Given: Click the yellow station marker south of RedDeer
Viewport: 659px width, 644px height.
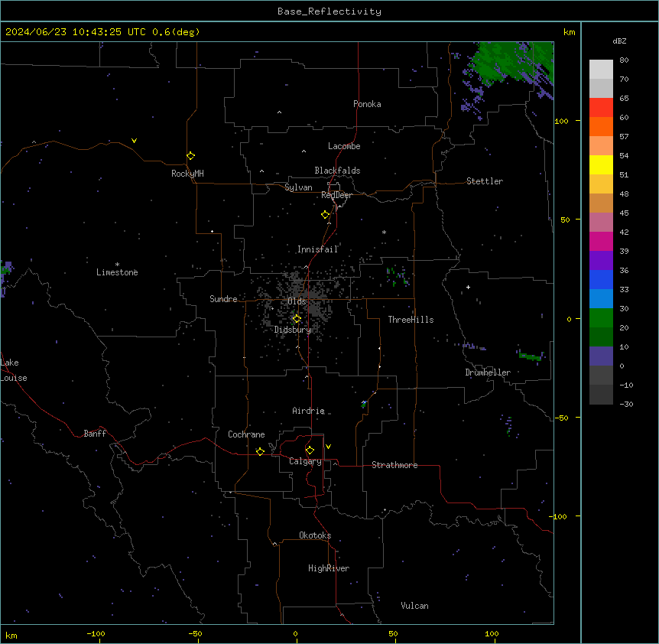Looking at the screenshot, I should pos(326,215).
